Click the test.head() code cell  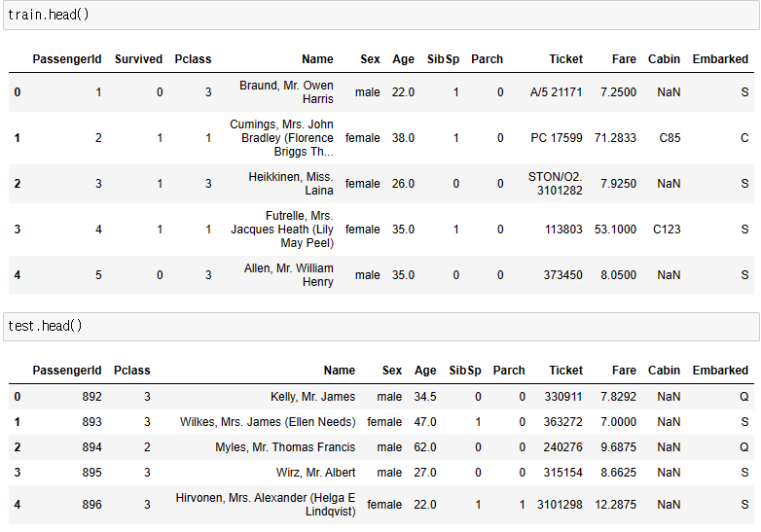point(380,327)
